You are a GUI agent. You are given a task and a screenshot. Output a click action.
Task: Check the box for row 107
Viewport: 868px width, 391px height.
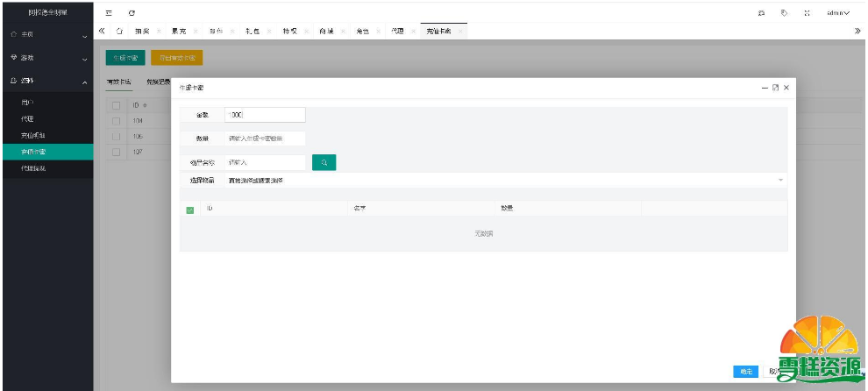point(117,152)
